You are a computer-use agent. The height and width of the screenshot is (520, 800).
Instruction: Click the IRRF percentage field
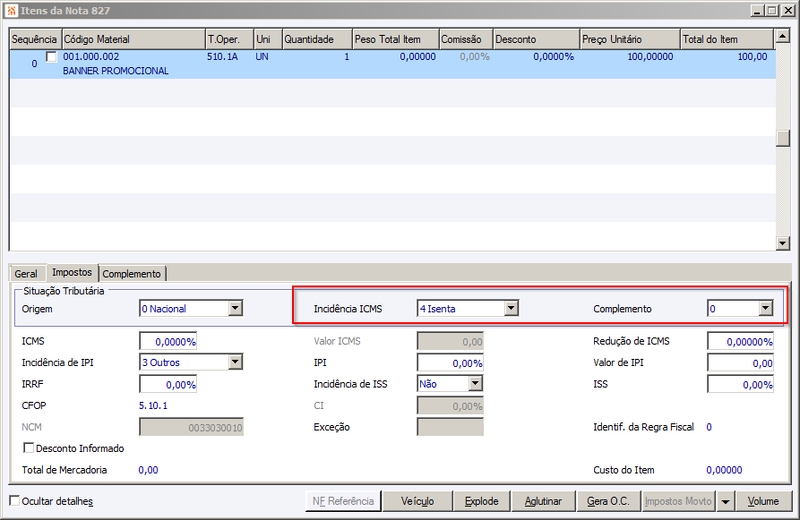168,384
